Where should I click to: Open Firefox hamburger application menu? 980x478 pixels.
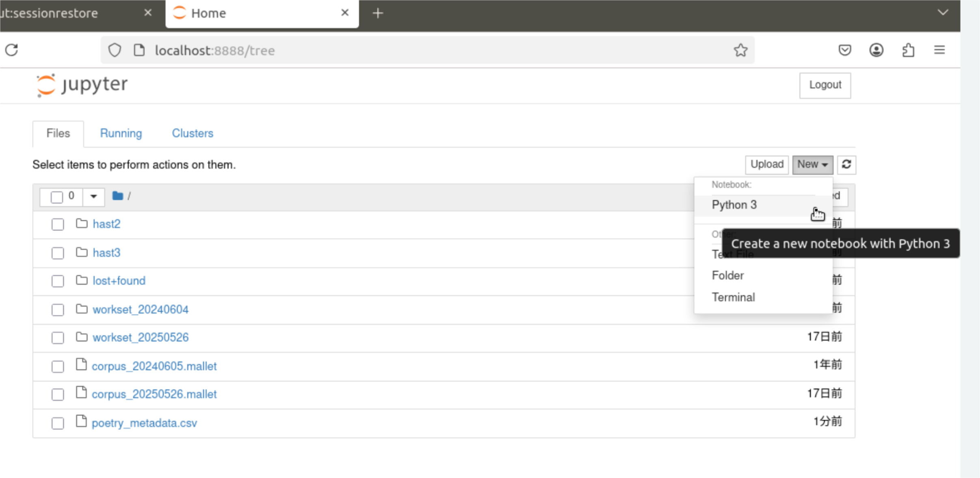tap(939, 50)
